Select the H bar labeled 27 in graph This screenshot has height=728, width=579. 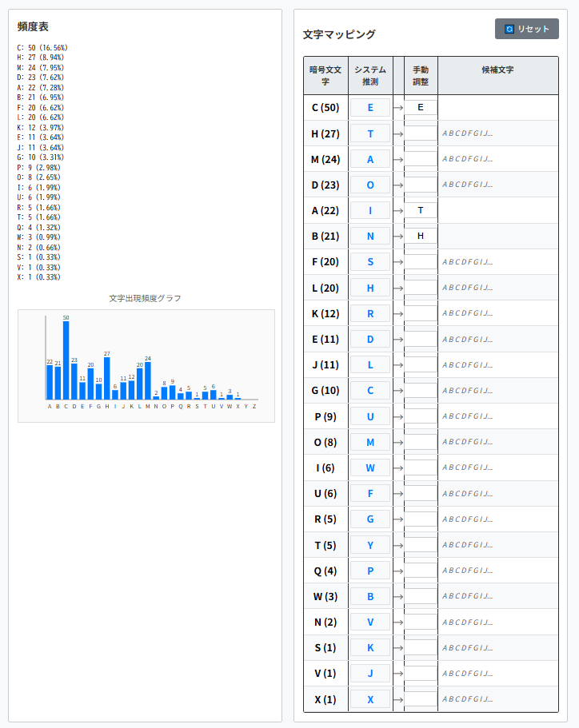[x=106, y=378]
